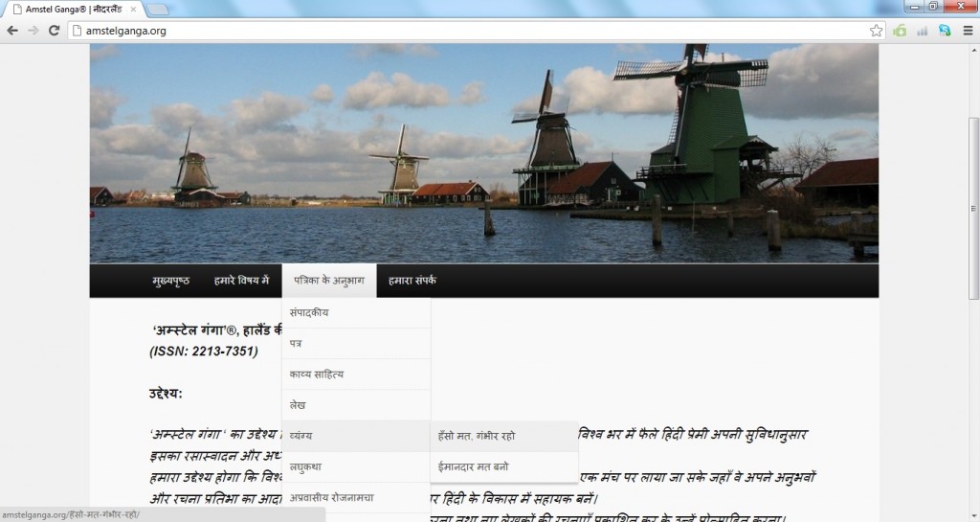Click the address bar showing amstelganga.org

coord(469,31)
